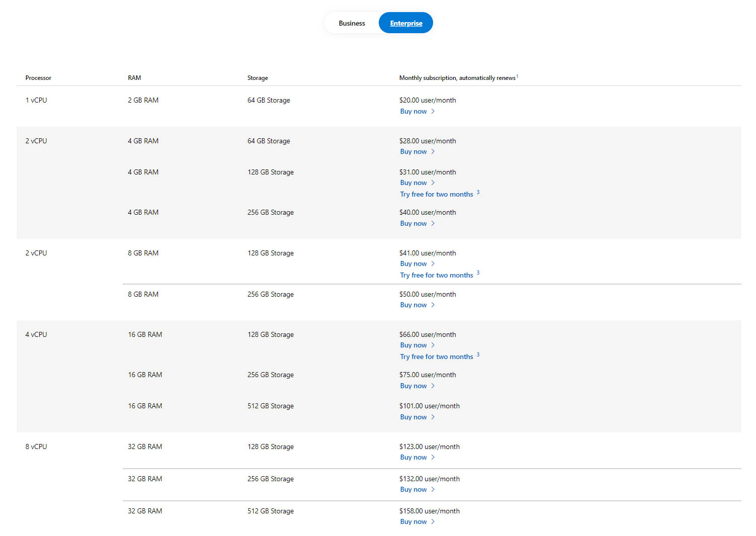The image size is (756, 536).
Task: Click Buy now for $28.00 plan
Action: (413, 151)
